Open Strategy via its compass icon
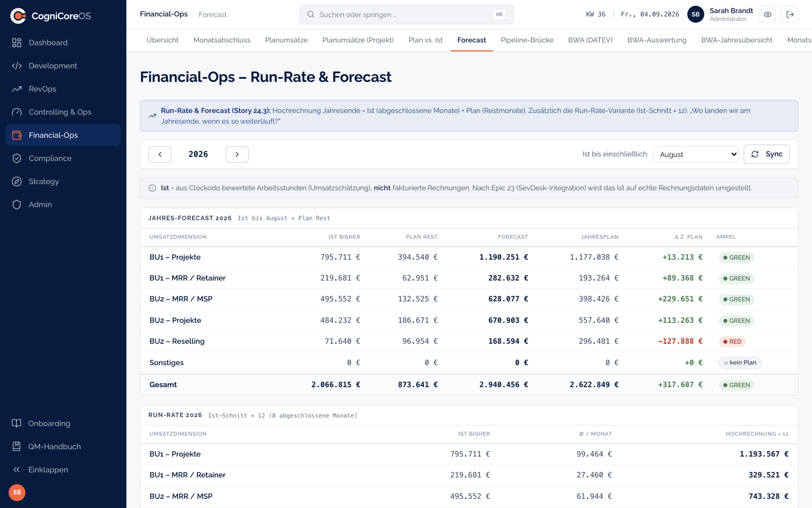812x508 pixels. (17, 181)
